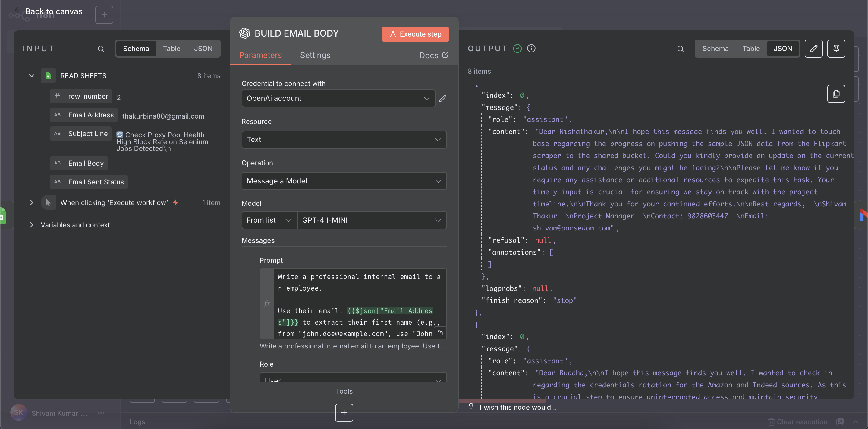The image size is (868, 429).
Task: Open the Operation Message a Model dropdown
Action: (x=344, y=181)
